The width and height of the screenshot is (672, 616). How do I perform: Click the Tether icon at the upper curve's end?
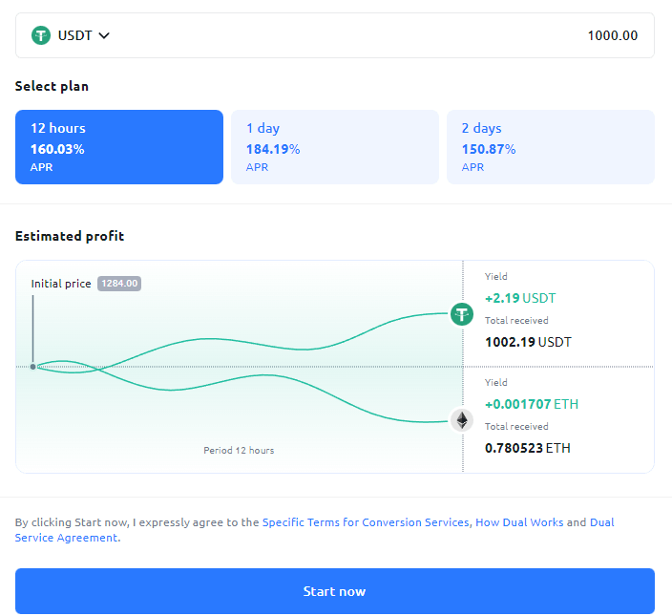(x=462, y=313)
